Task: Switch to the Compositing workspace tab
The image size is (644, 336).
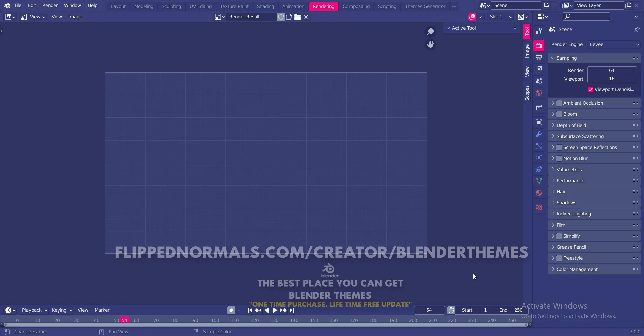Action: [x=356, y=6]
